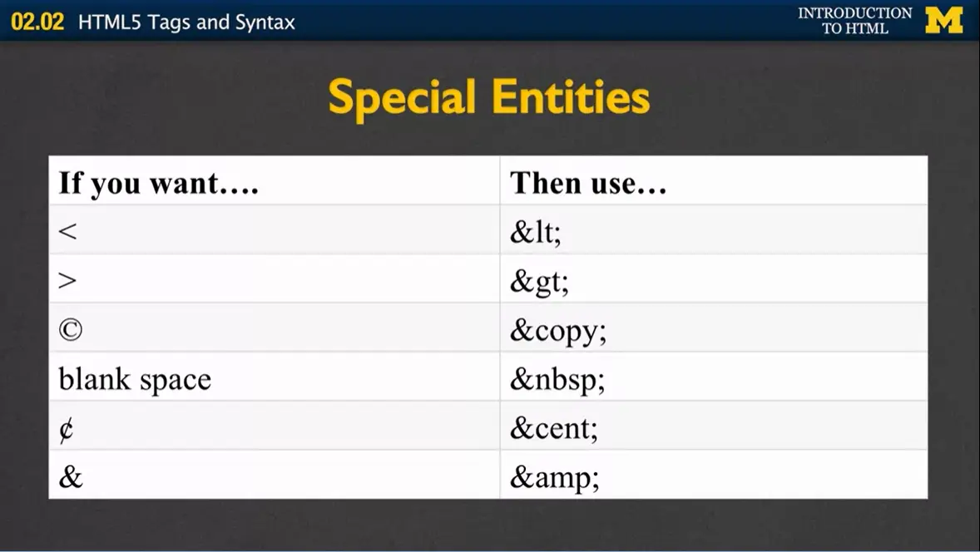Click the HTML5 Tags and Syntax title

pos(186,22)
